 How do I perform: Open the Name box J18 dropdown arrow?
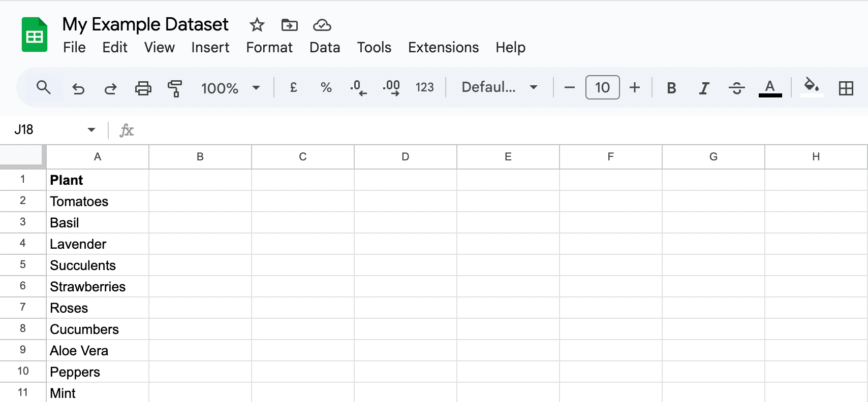(91, 130)
